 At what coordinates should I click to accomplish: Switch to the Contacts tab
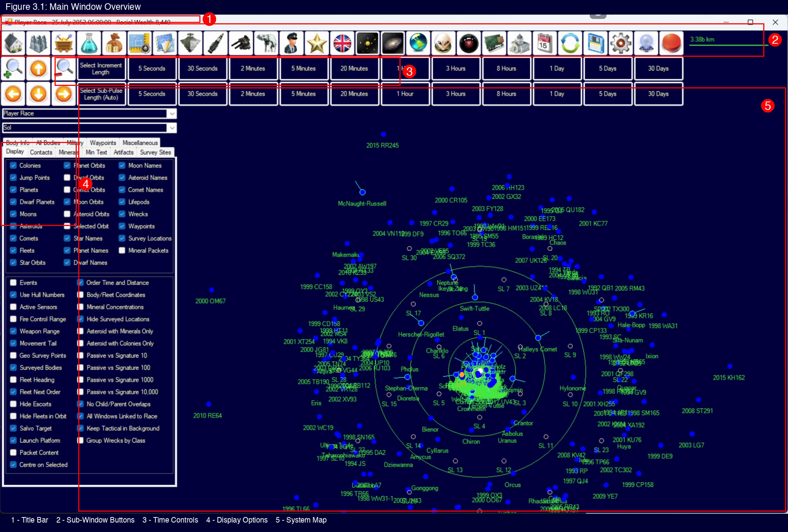[41, 152]
